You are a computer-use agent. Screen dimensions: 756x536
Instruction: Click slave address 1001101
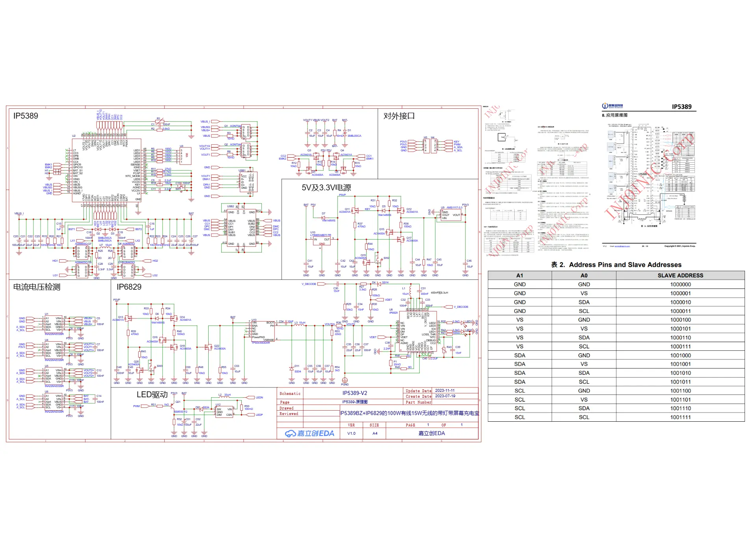[x=680, y=400]
